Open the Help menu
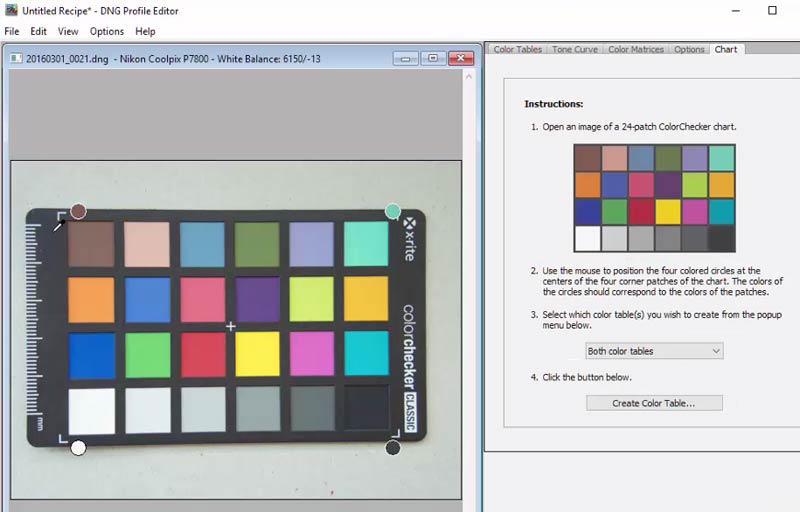This screenshot has width=800, height=512. click(x=145, y=31)
